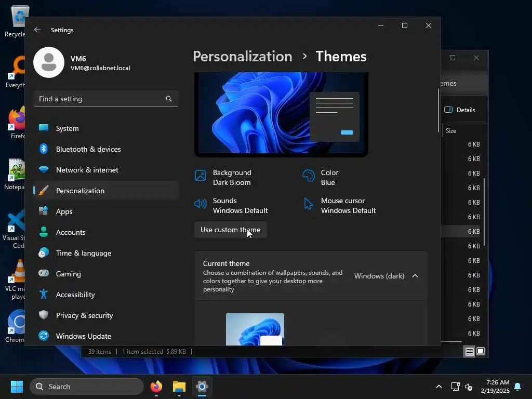Select the VLC media player desktop shortcut
Image resolution: width=532 pixels, height=399 pixels.
click(15, 280)
